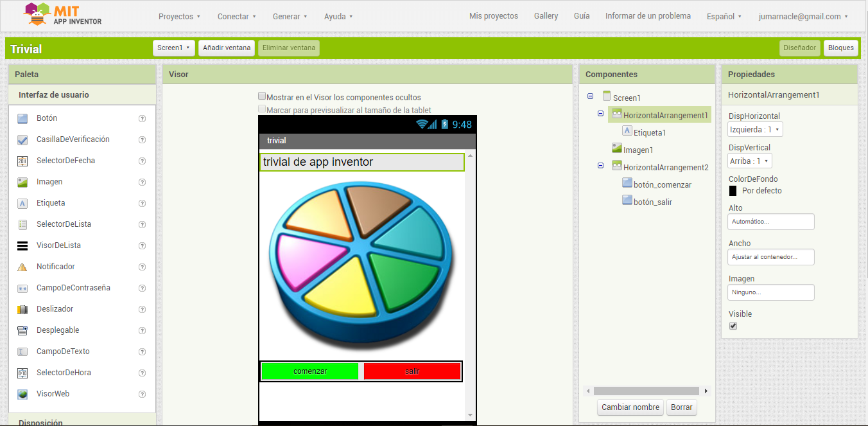Toggle tablet size preview checkbox
The width and height of the screenshot is (868, 426).
(x=262, y=109)
